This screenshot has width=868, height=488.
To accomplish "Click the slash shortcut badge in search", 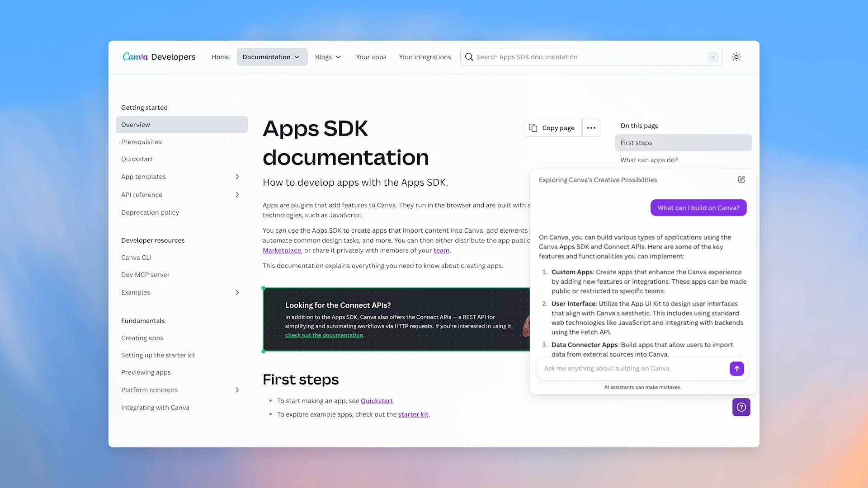I will [713, 57].
